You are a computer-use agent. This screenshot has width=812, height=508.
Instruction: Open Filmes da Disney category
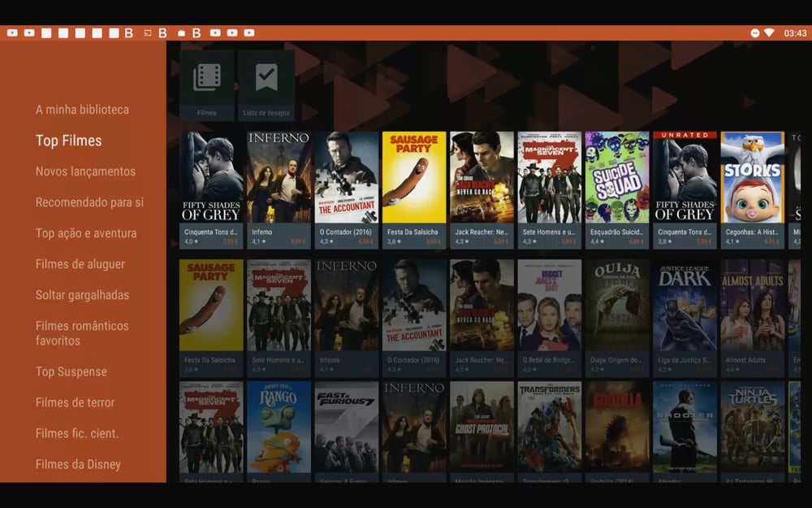point(78,464)
